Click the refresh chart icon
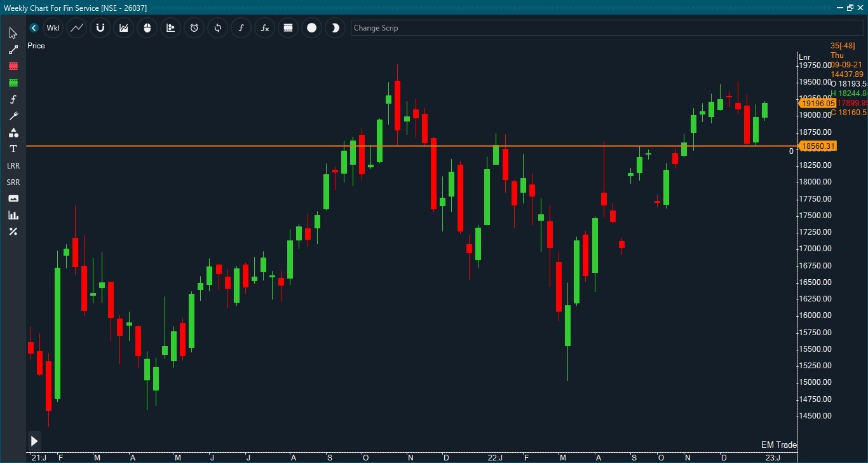868x463 pixels. (217, 28)
